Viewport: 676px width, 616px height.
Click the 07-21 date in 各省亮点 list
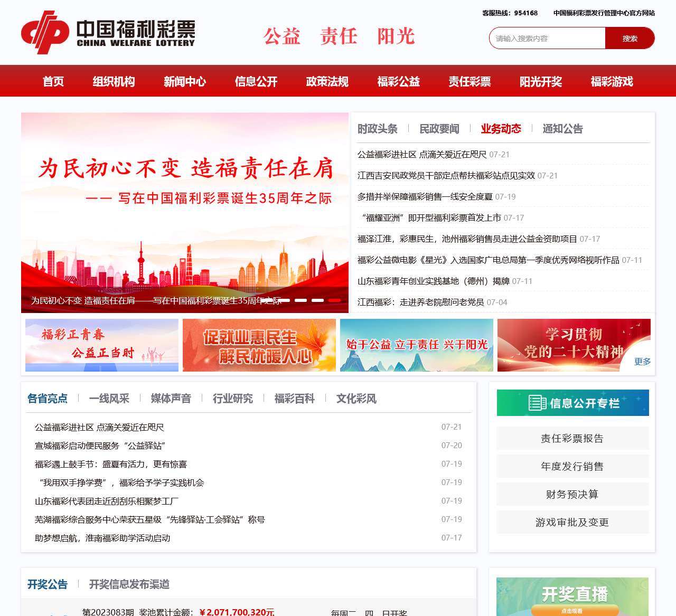point(452,427)
